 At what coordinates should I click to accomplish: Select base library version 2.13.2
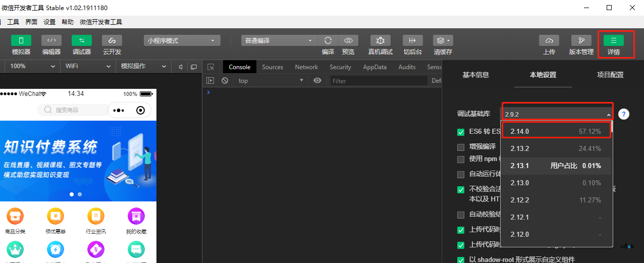tap(556, 148)
